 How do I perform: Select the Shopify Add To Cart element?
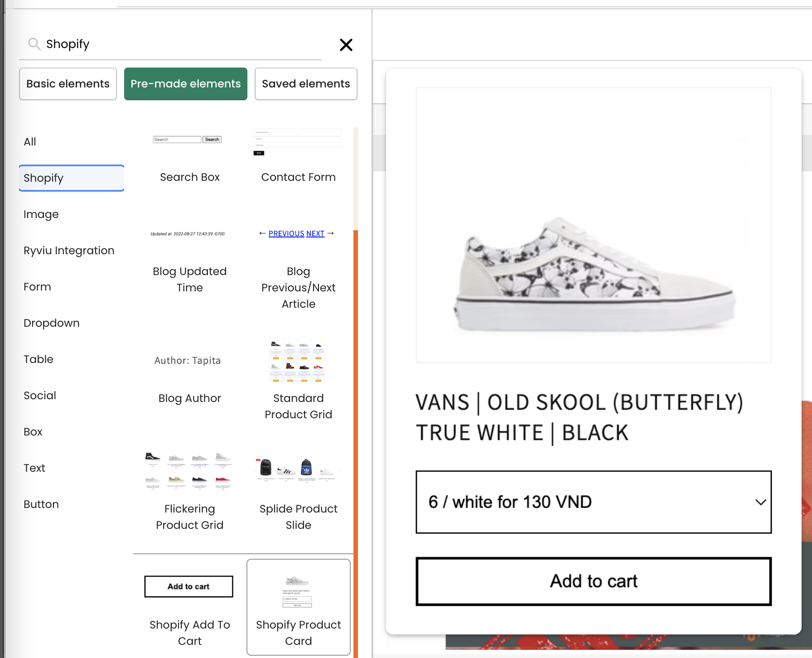[189, 607]
